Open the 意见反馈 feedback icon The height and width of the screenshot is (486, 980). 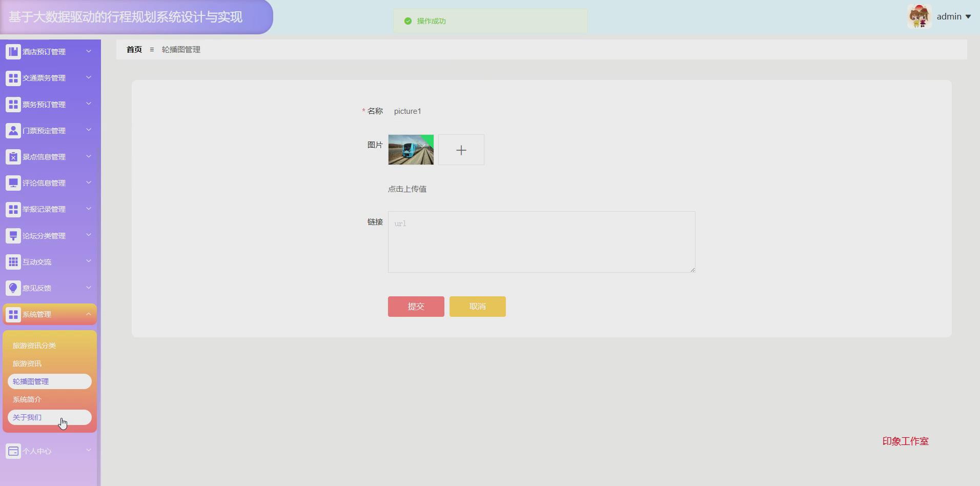tap(13, 288)
